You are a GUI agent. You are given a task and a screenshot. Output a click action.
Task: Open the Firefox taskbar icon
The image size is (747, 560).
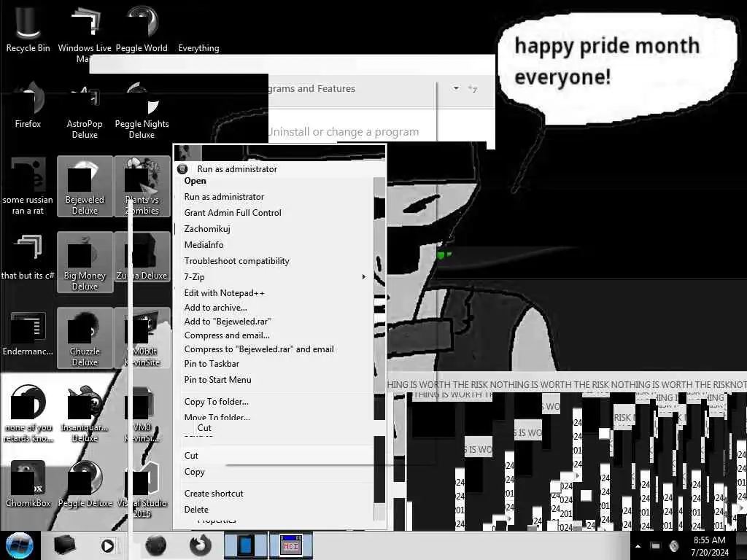pos(200,545)
